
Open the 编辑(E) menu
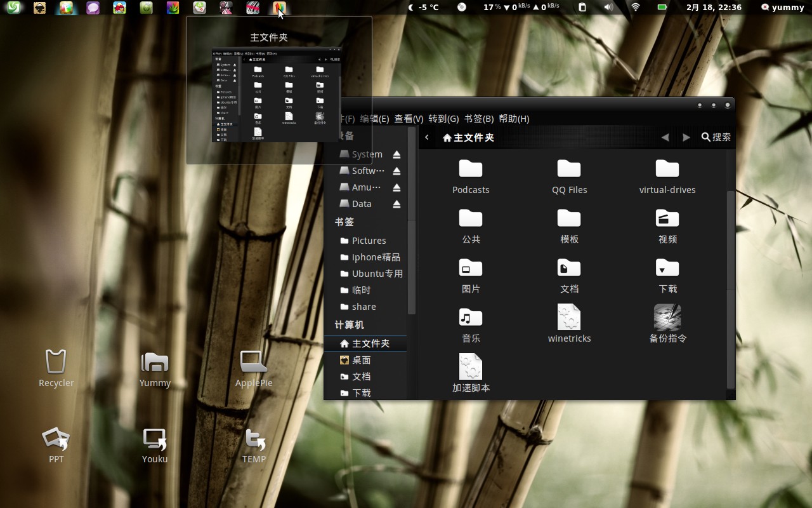tap(374, 119)
